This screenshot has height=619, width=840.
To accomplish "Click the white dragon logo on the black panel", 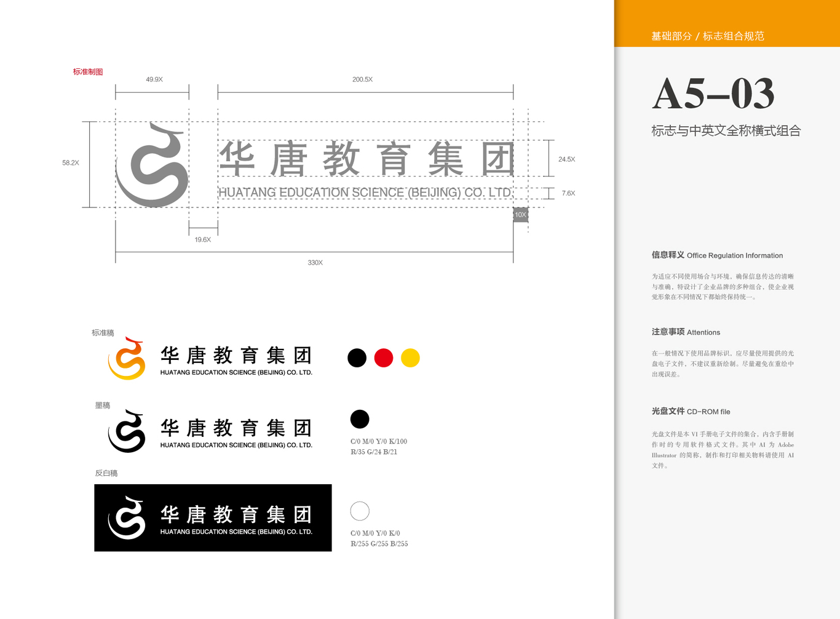I will click(127, 517).
